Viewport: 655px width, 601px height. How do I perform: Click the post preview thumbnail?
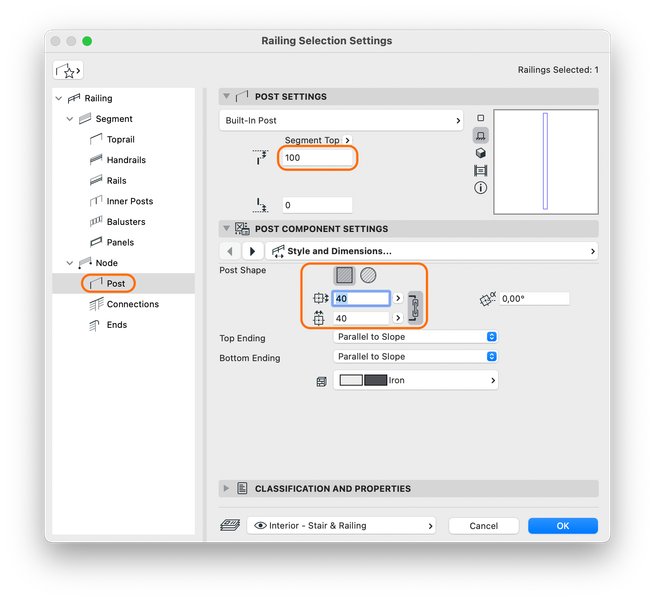(x=546, y=162)
